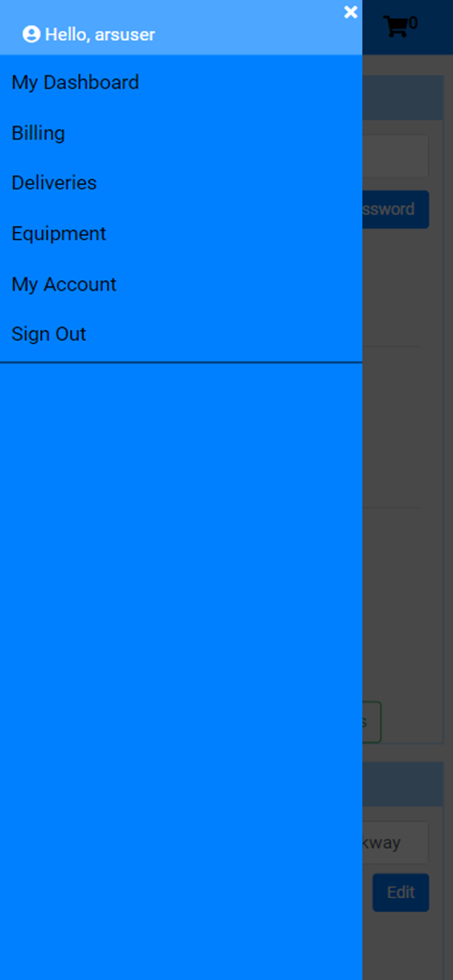Focus the empty input field above the password button

396,156
